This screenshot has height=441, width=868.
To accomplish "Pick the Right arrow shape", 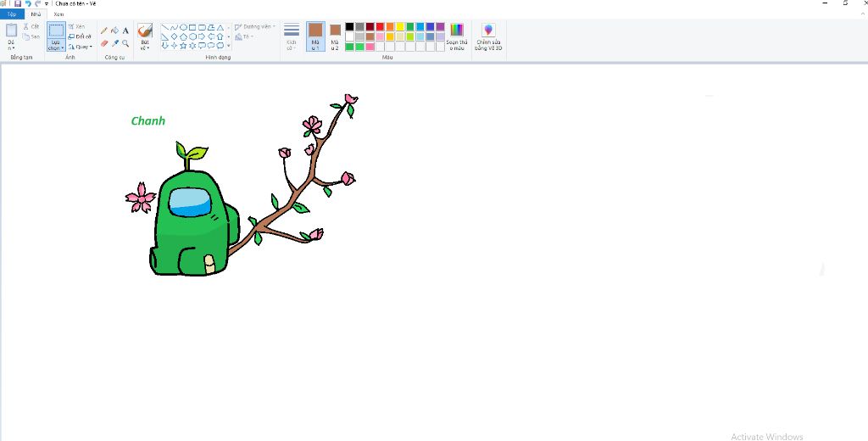I will click(x=202, y=36).
